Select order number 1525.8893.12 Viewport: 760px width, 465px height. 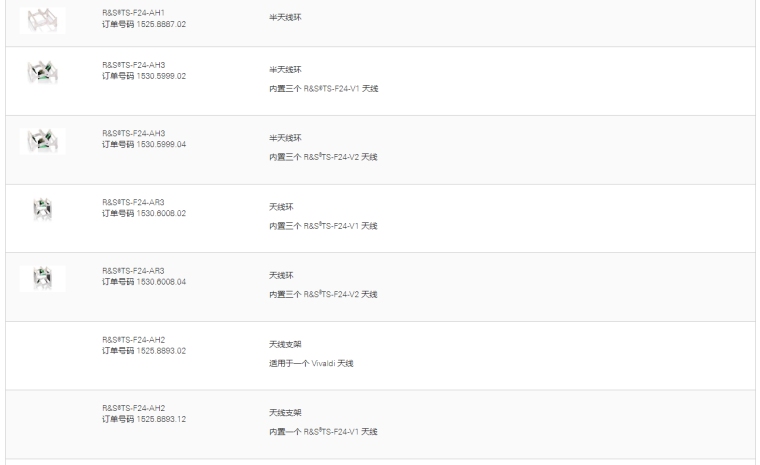point(144,419)
